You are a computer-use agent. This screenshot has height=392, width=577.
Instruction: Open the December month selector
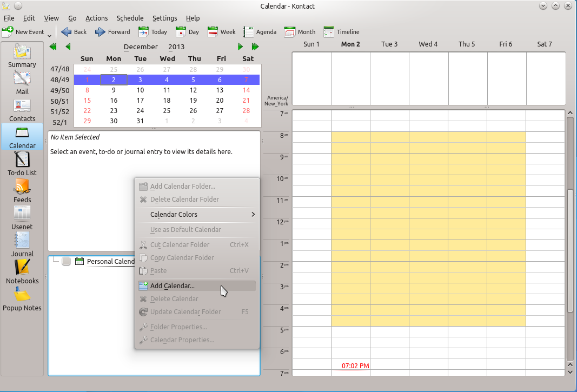point(141,46)
